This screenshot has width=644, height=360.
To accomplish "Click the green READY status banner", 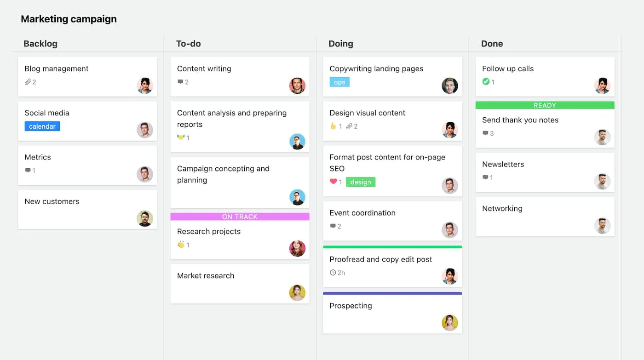I will (545, 105).
